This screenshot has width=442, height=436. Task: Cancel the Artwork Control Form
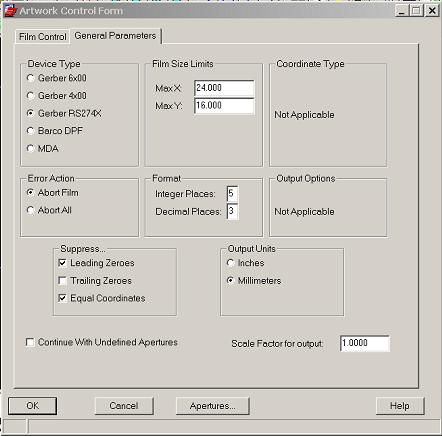(x=124, y=406)
